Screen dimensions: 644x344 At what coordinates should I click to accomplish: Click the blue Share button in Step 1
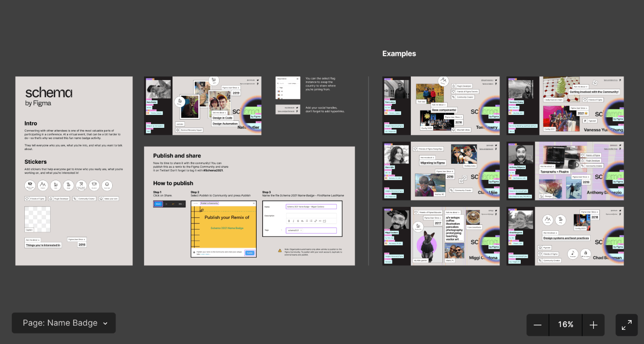[x=158, y=204]
